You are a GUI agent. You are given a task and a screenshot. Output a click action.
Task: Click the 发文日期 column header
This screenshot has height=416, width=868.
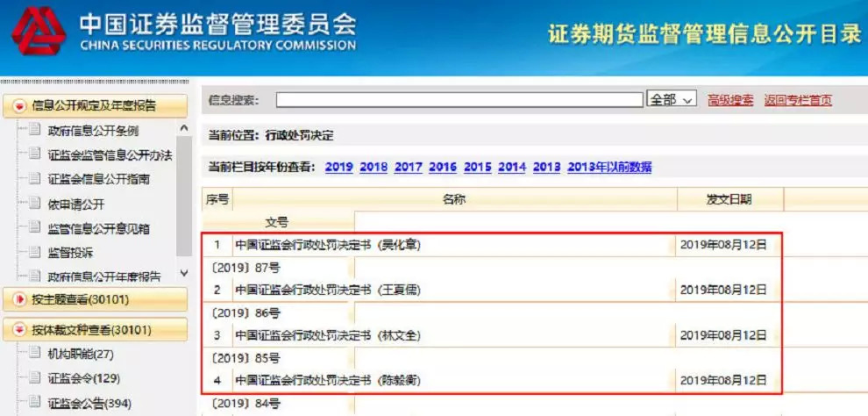(729, 199)
